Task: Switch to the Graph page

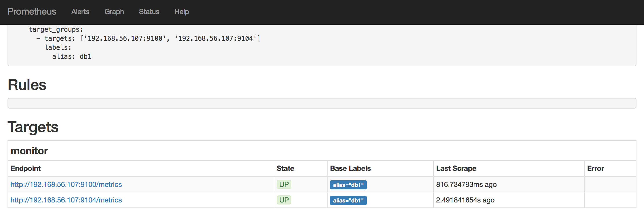Action: coord(114,12)
